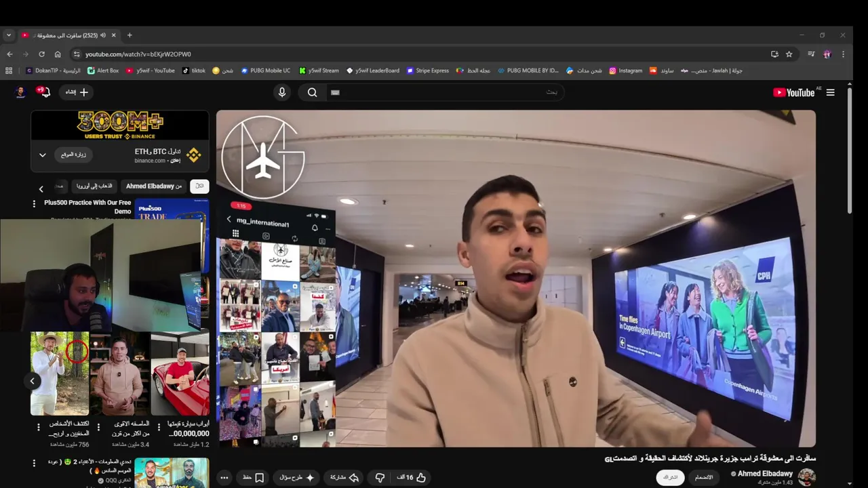Open the apps grid in bookmarks bar

9,70
